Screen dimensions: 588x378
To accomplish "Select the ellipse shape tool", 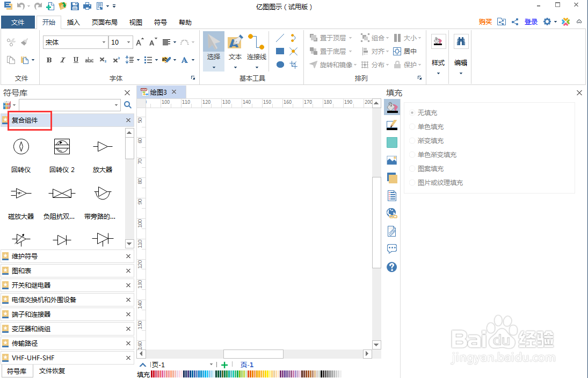I will click(x=280, y=65).
